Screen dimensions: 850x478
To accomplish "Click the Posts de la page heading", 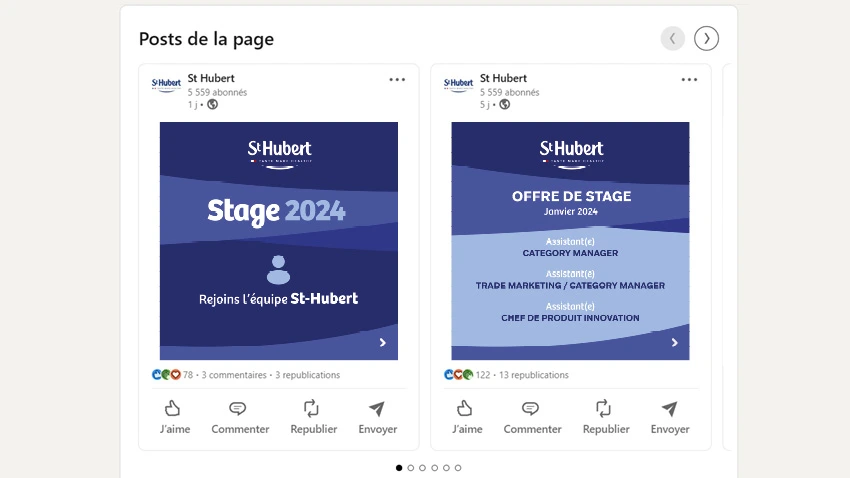I will [x=206, y=39].
